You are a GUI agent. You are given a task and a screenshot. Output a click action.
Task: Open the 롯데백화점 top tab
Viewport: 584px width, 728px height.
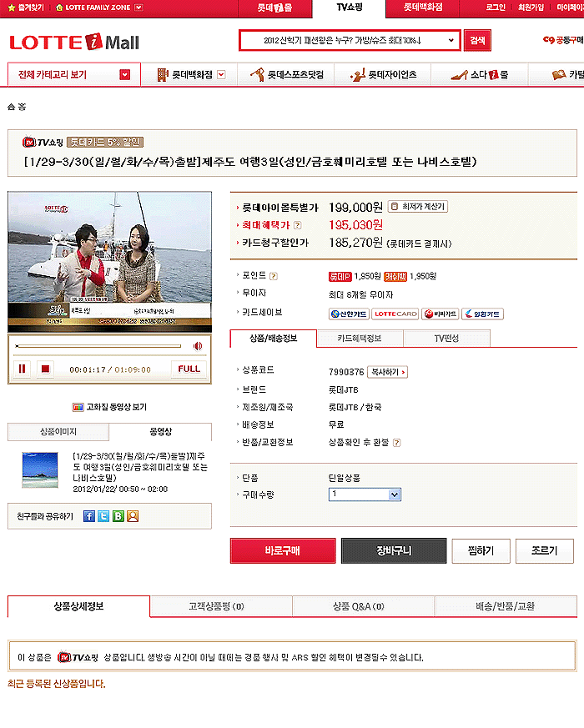pyautogui.click(x=423, y=8)
